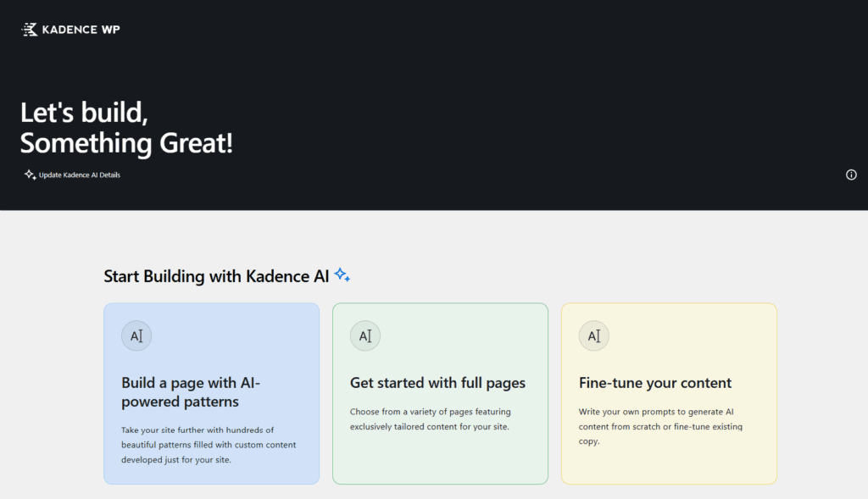Click the blue sparkles icon after the heading

342,274
